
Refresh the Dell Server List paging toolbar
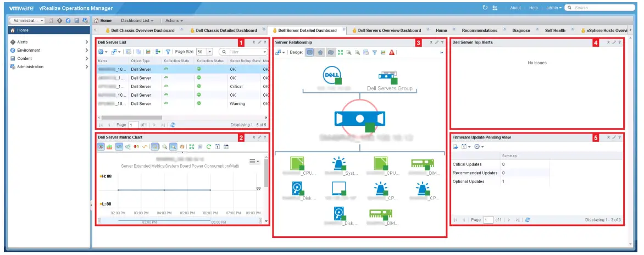tap(173, 125)
